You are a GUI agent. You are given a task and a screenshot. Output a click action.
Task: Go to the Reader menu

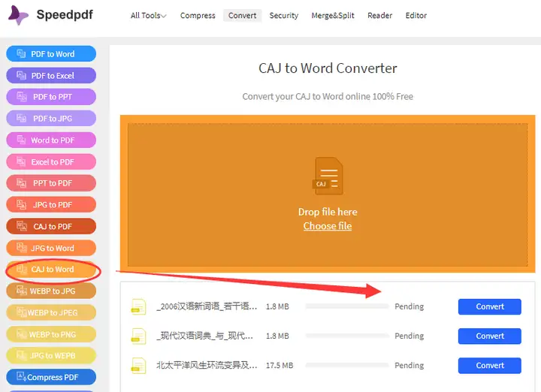[x=379, y=16]
